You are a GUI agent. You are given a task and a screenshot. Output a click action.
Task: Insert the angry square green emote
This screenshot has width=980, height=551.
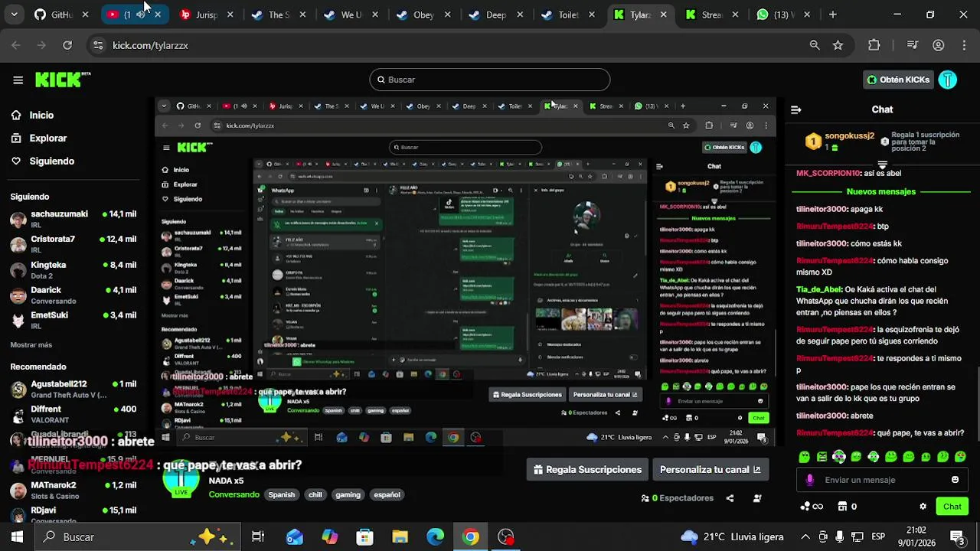tap(822, 457)
